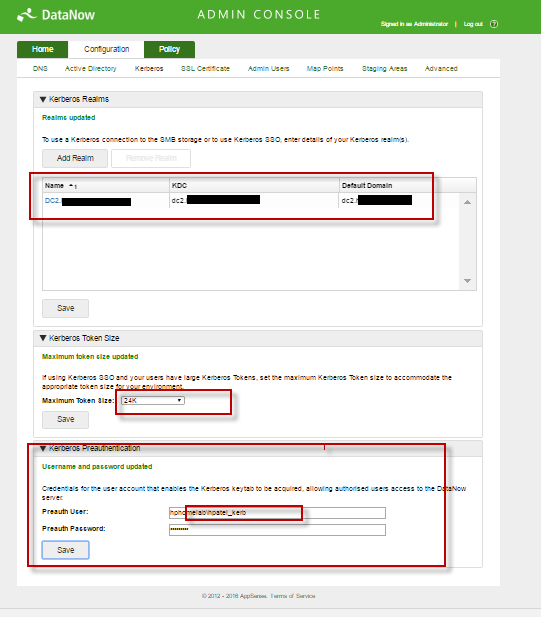Collapse the Kerberos Realms section
This screenshot has height=617, width=541.
coord(43,100)
